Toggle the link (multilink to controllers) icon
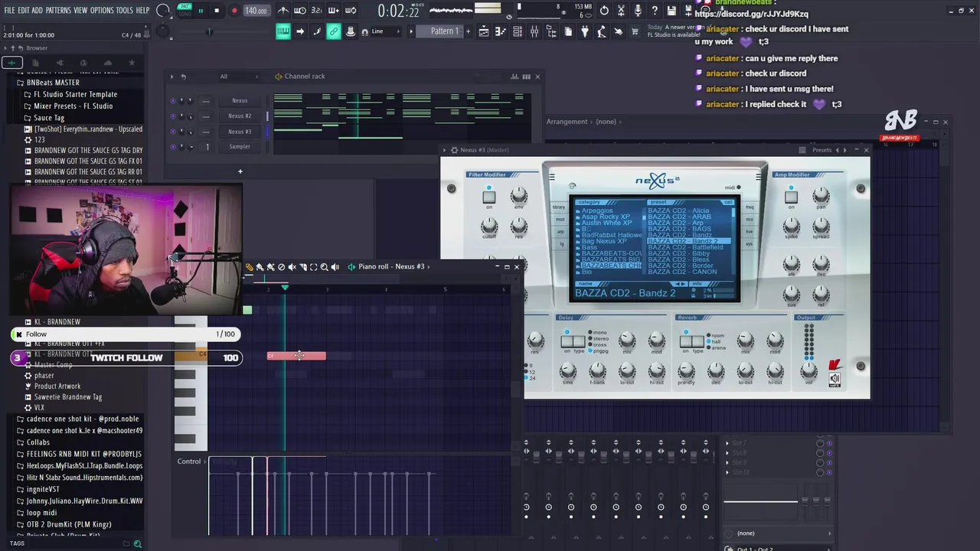This screenshot has width=980, height=551. 334,31
